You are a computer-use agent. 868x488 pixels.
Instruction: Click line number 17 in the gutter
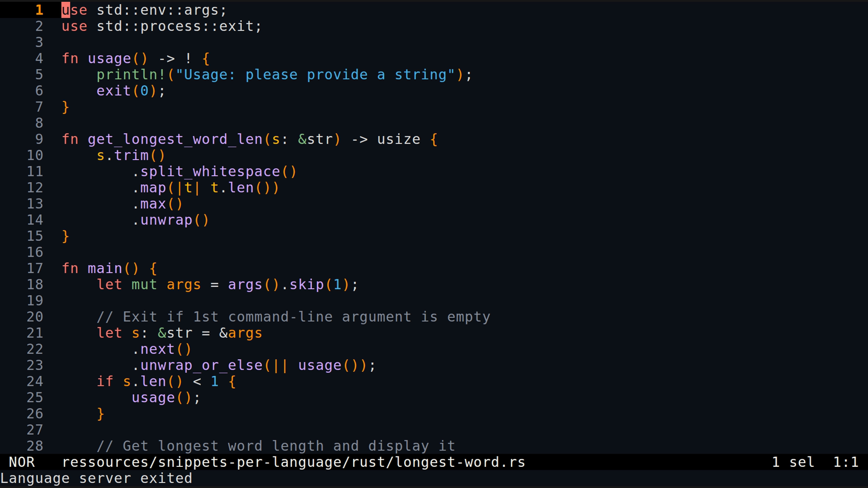pos(35,268)
